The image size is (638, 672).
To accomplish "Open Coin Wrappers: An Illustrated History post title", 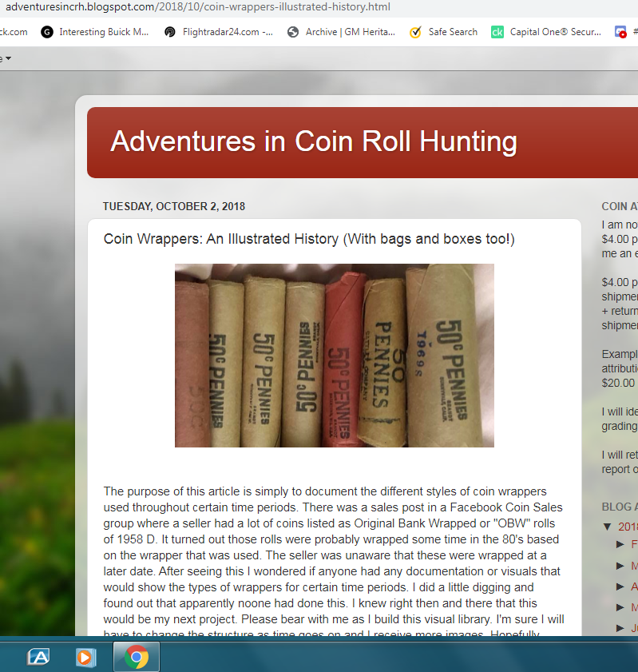I will click(309, 239).
